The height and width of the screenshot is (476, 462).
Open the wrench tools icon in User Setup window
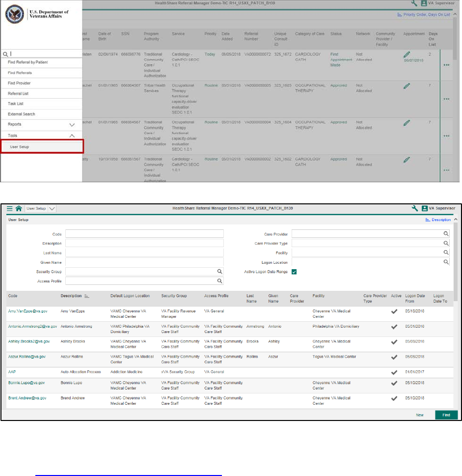pos(415,208)
